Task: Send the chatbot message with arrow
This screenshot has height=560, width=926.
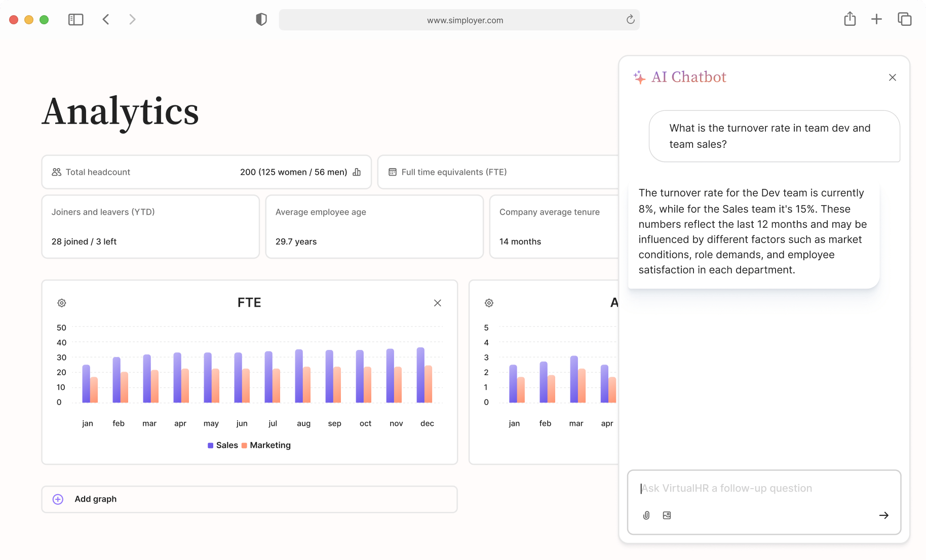Action: coord(883,515)
